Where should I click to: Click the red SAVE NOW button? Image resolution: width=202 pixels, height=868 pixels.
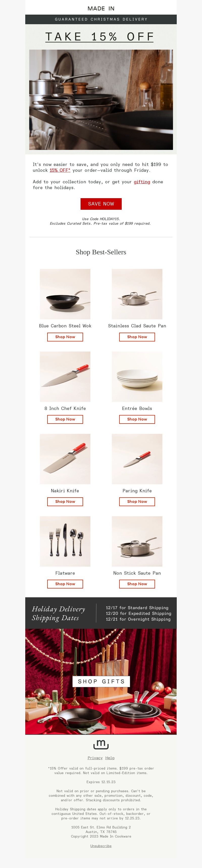point(101,204)
